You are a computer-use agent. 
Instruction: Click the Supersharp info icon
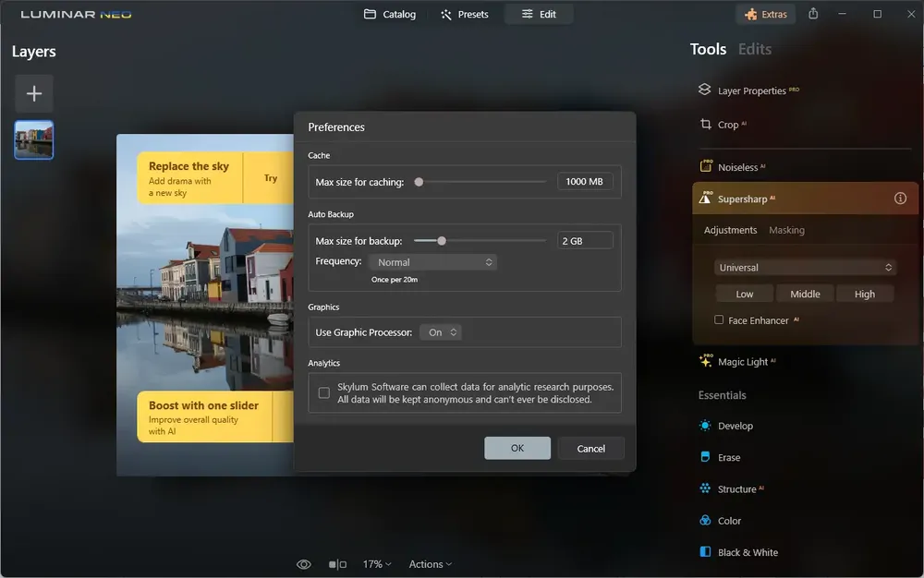tap(900, 199)
